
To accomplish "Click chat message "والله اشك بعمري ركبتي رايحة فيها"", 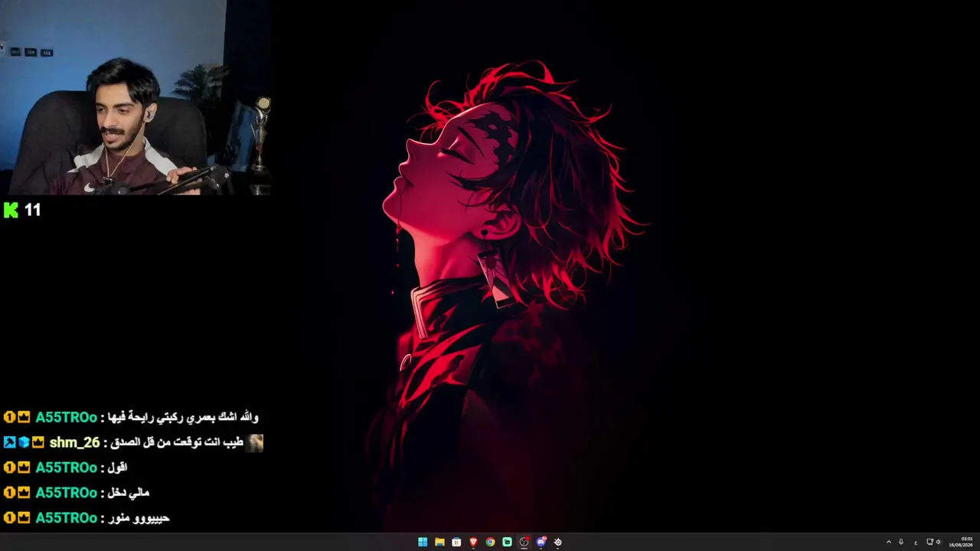I will click(x=184, y=417).
